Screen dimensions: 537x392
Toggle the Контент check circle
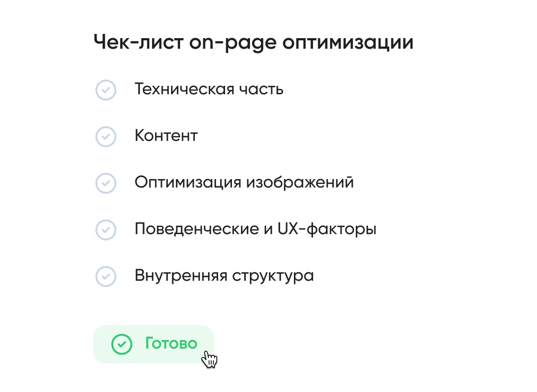click(106, 137)
